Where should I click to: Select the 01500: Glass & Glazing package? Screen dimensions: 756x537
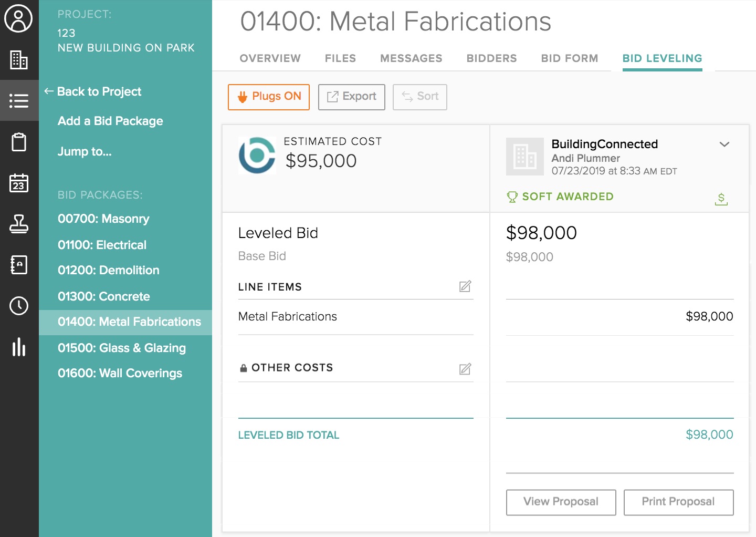pos(122,348)
